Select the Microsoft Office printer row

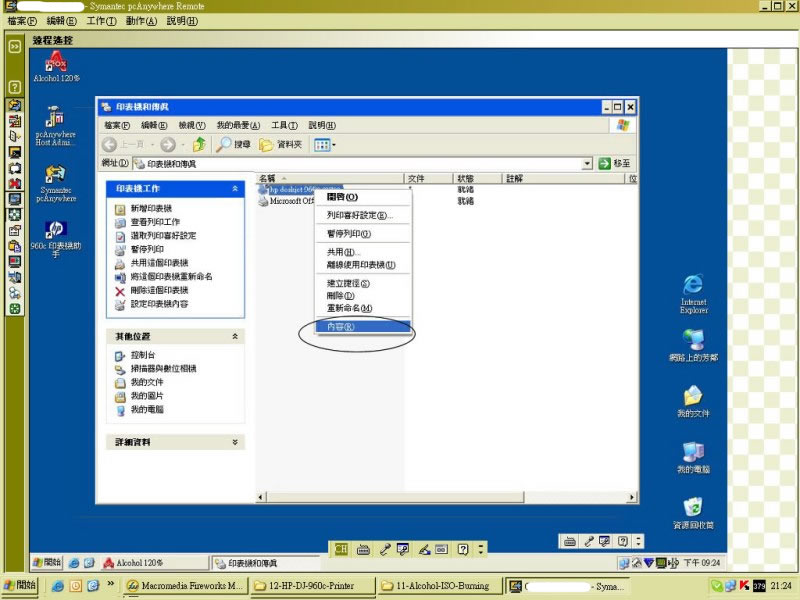[x=286, y=201]
